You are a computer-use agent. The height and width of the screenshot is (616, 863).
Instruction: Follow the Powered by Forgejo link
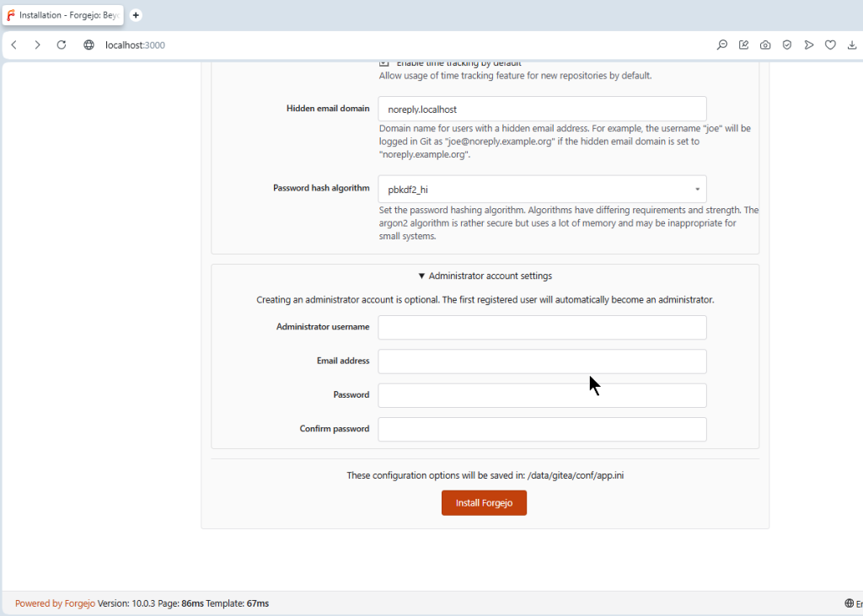[x=55, y=603]
